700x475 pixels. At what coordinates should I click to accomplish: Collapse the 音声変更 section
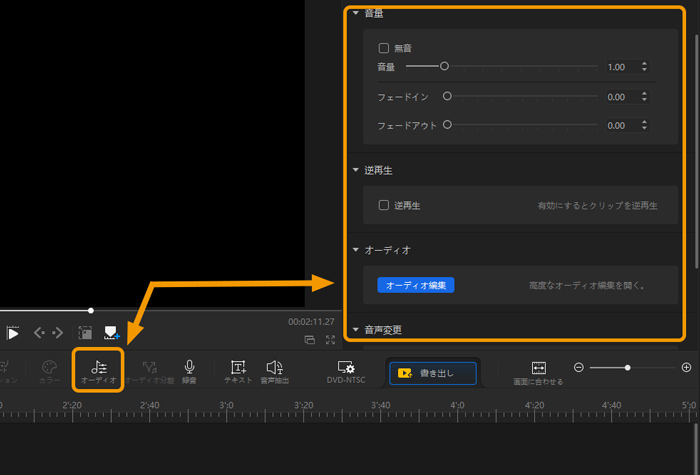coord(356,330)
